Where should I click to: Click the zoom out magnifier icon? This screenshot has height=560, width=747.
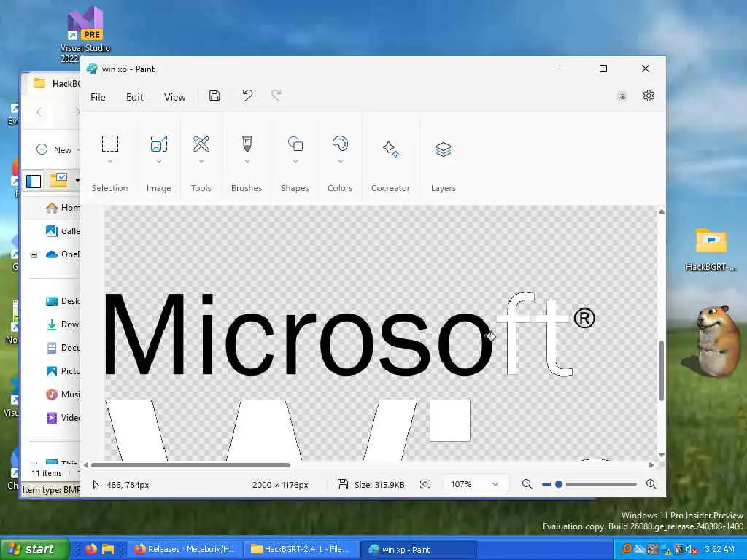527,484
